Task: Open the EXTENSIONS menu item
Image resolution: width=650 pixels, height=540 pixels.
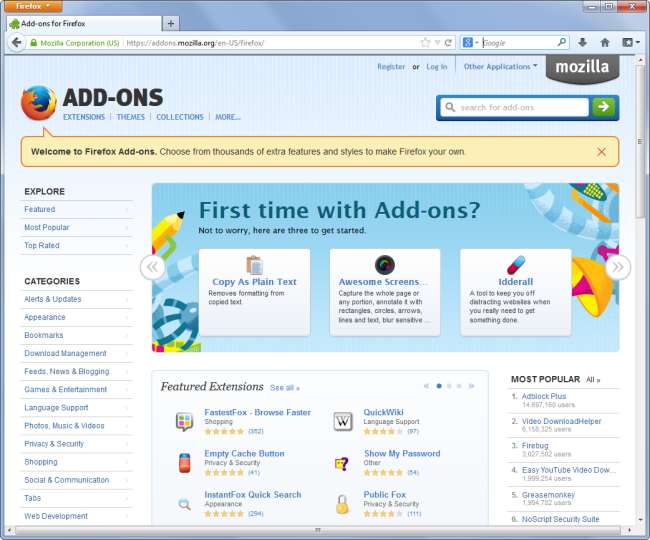Action: (x=84, y=117)
